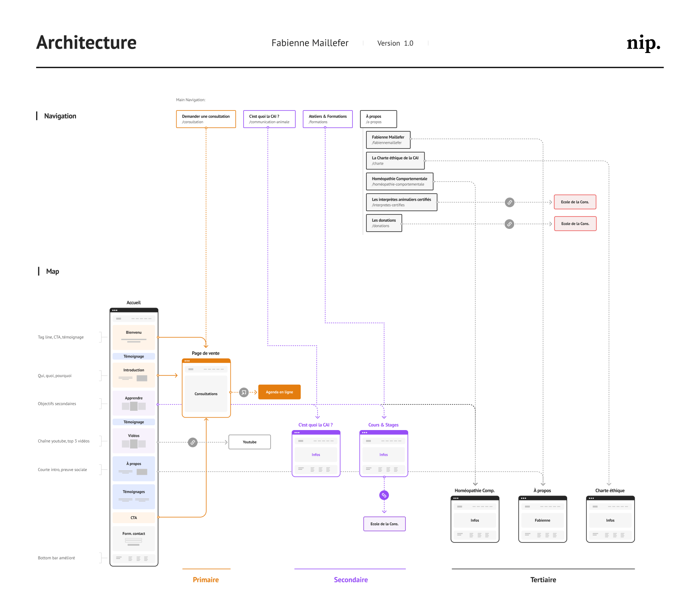
Task: Click Infos in Cours & Stages wireframe
Action: point(384,455)
